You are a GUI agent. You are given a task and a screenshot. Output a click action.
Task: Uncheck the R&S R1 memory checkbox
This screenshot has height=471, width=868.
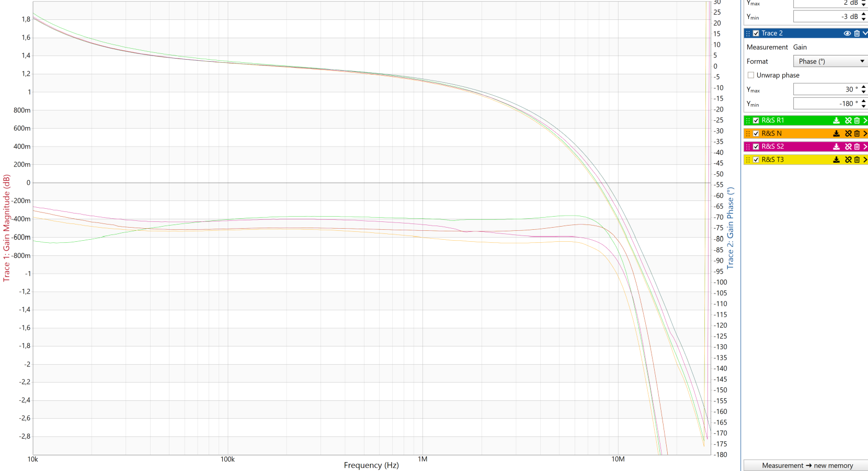coord(756,120)
